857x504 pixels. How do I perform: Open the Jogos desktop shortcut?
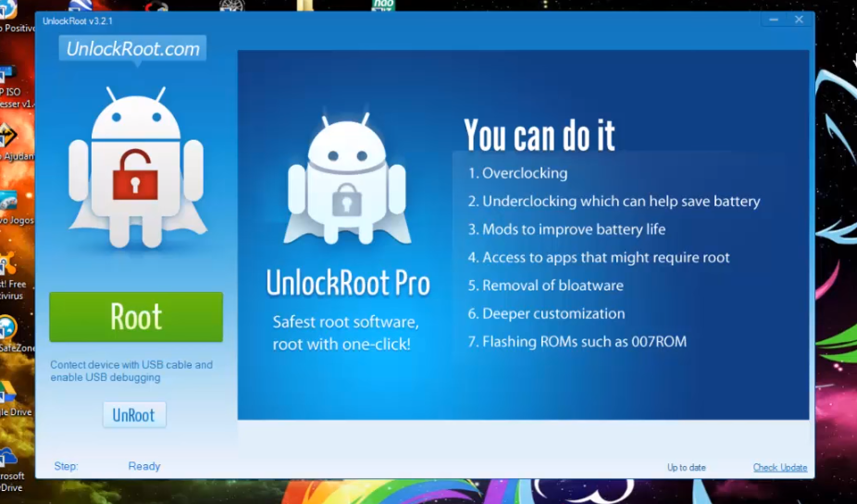9,203
